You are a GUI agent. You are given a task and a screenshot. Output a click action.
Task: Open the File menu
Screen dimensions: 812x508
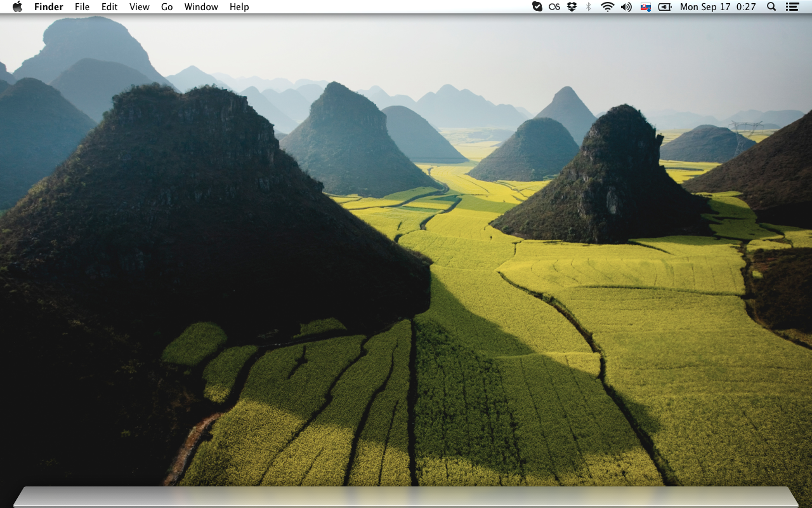82,7
